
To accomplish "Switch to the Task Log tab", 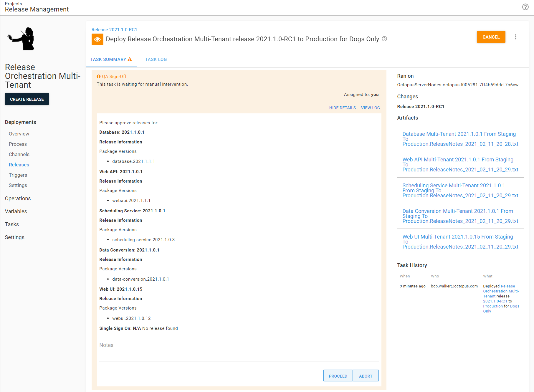I will (156, 59).
